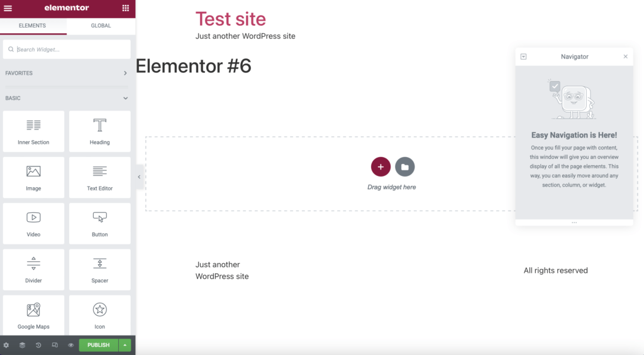
Task: Open the Test site title link
Action: 230,19
